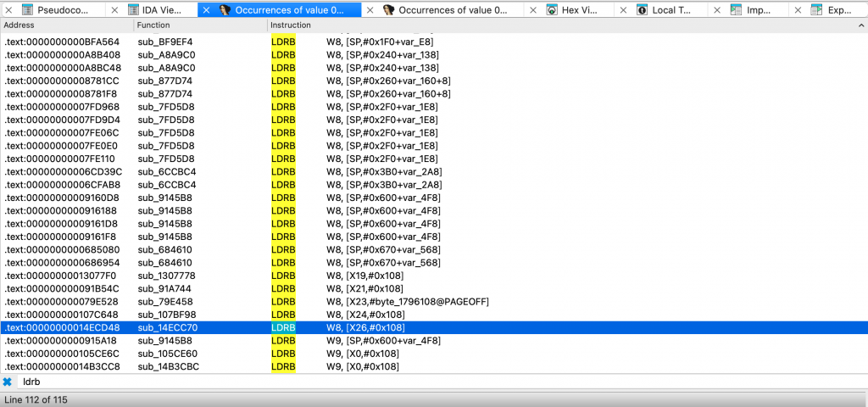
Task: Focus the ldrb filter text field
Action: click(424, 382)
